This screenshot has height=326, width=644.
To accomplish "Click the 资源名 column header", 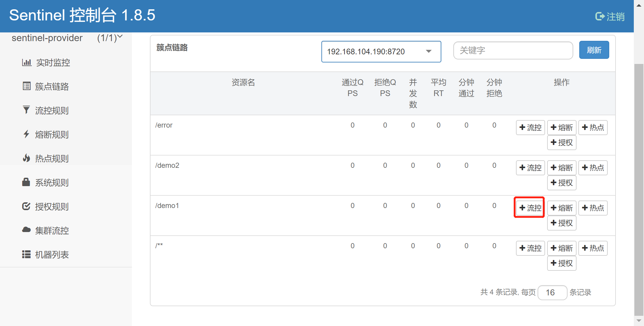I will [243, 82].
